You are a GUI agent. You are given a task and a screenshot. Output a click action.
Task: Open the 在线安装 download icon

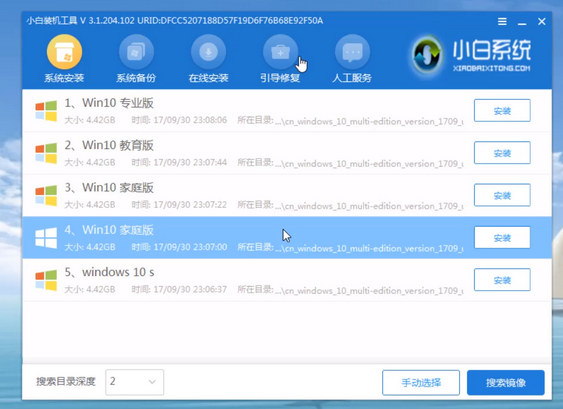tap(208, 52)
